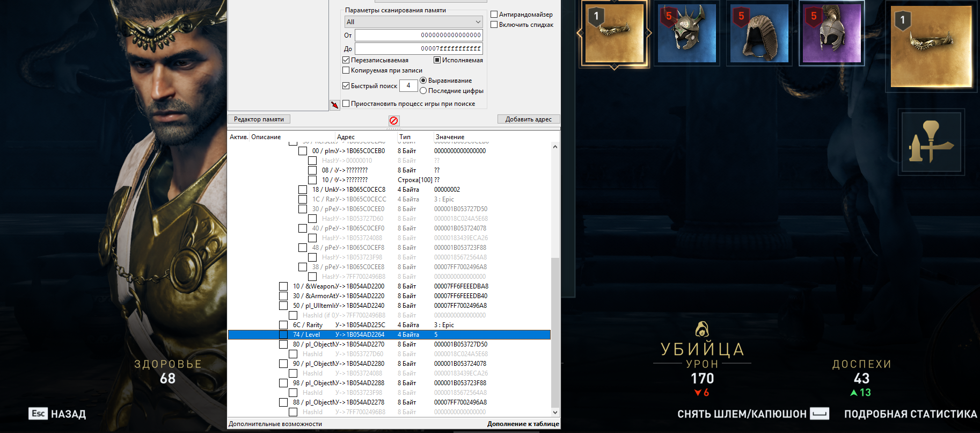Click the Esc key icon
This screenshot has width=980, height=433.
point(38,414)
